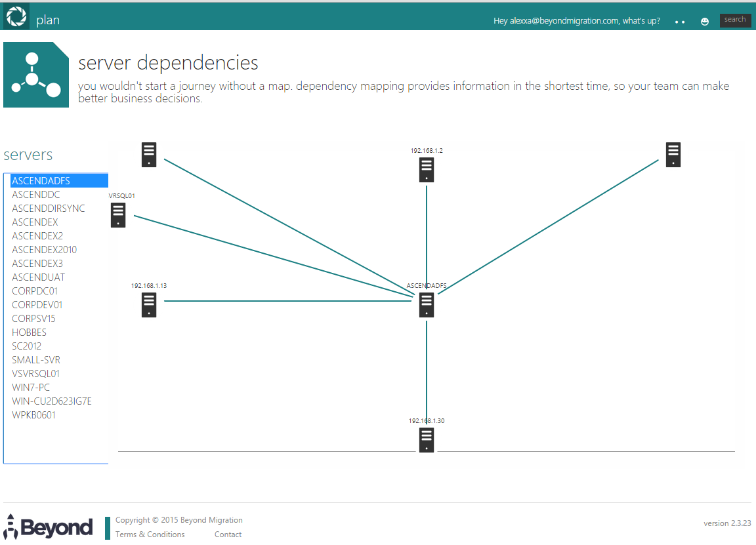This screenshot has width=756, height=545.
Task: Select WIN7-PC server
Action: click(x=31, y=388)
